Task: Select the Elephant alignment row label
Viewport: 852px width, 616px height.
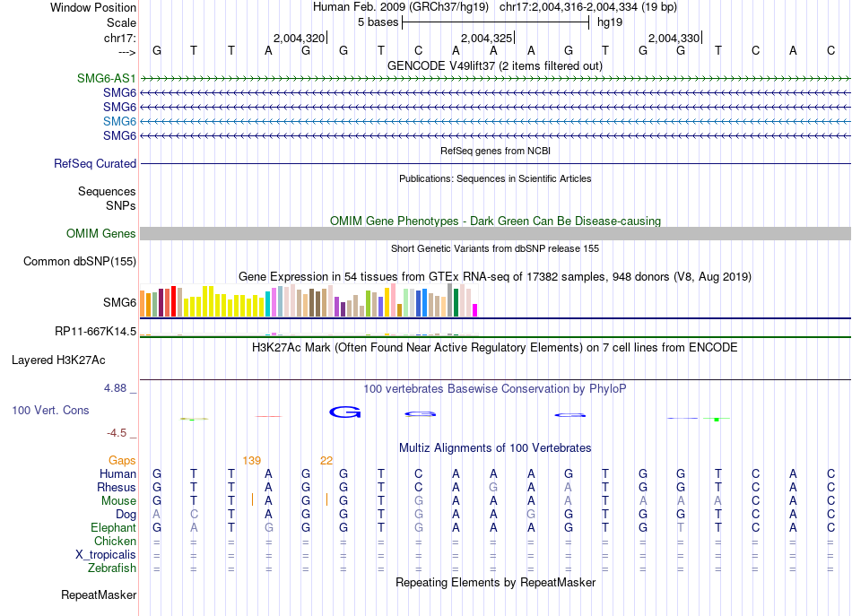Action: click(x=114, y=527)
